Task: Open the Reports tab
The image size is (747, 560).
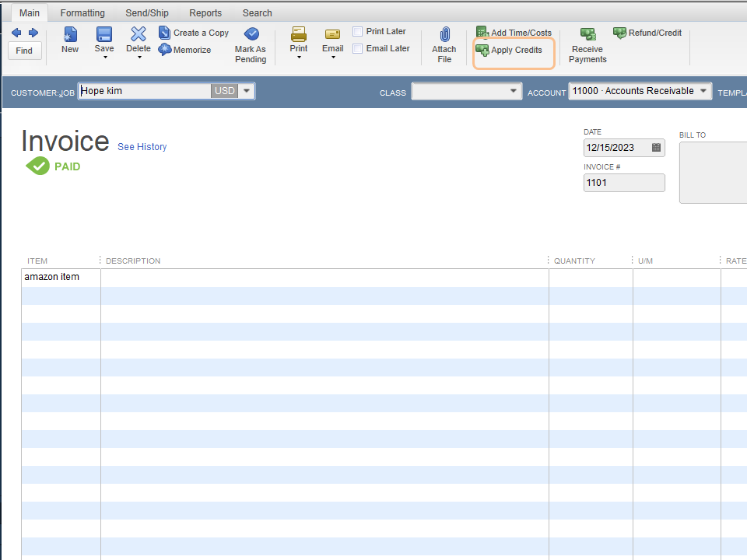Action: coord(205,13)
